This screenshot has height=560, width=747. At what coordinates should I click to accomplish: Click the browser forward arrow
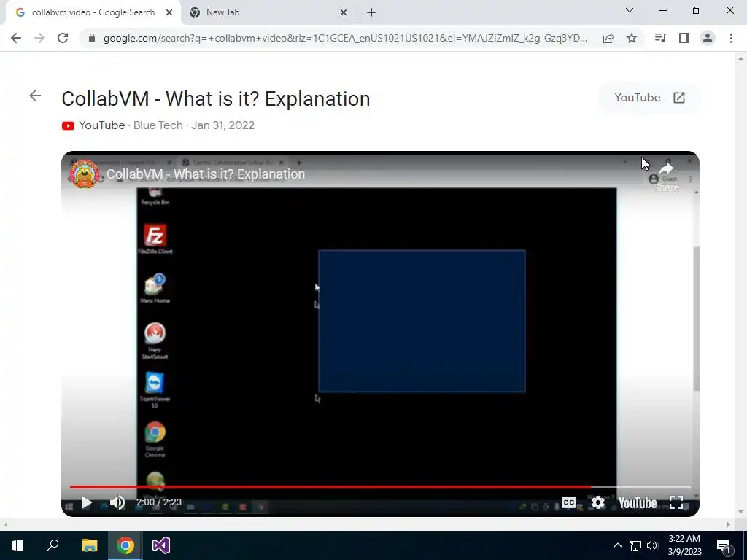[x=39, y=38]
